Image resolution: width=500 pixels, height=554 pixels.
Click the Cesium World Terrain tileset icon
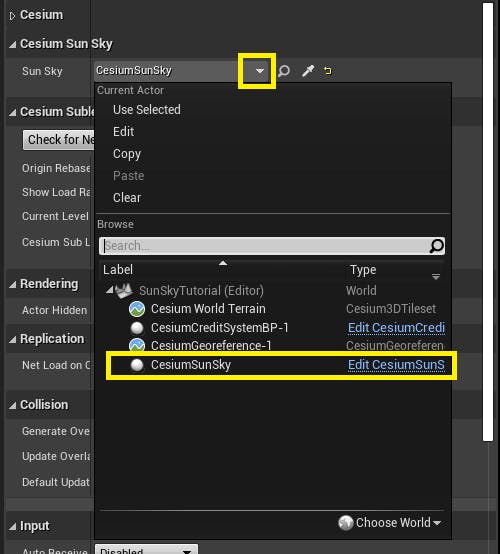pos(137,309)
